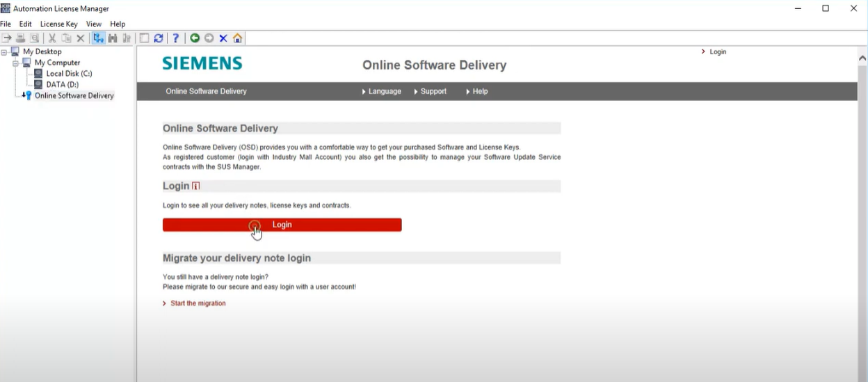Expand the Support menu on the web page
Image resolution: width=868 pixels, height=382 pixels.
431,91
